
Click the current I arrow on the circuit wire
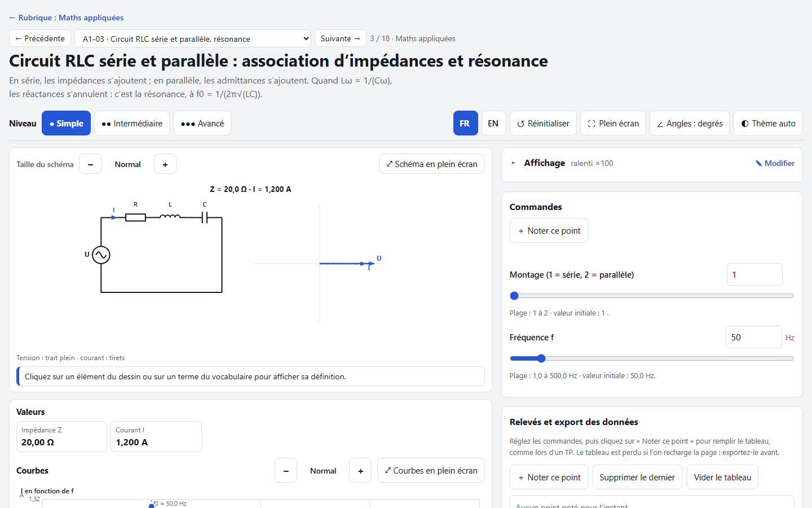114,217
